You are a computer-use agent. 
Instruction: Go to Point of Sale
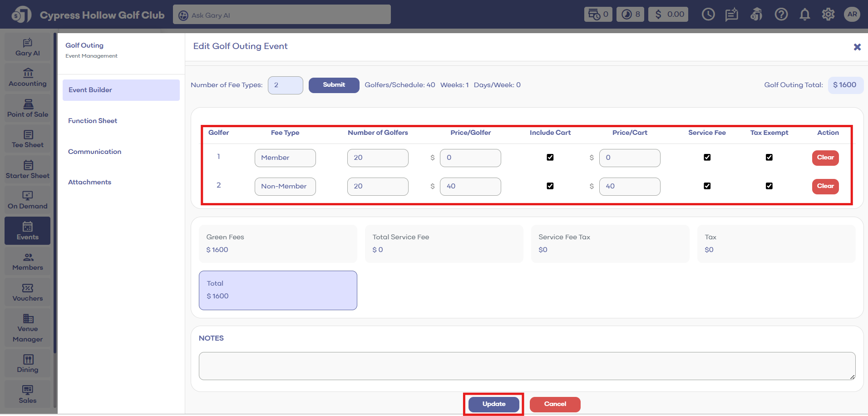[27, 109]
